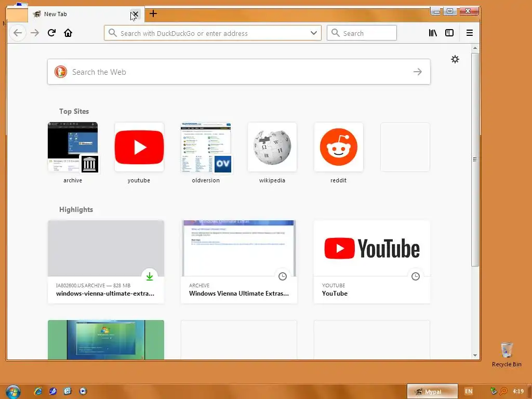
Task: Open the Windows Vista screenshot highlight thumbnail
Action: pos(106,339)
